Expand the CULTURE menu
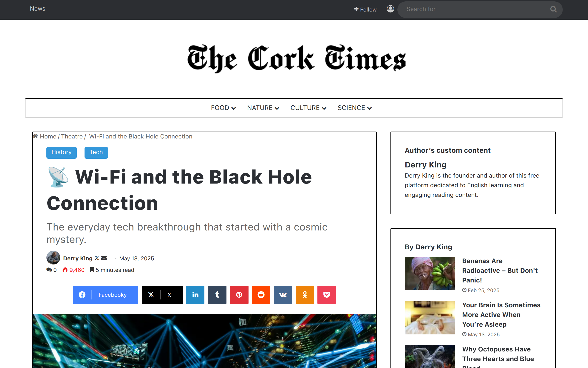Screen dimensions: 588x368 pos(308,108)
